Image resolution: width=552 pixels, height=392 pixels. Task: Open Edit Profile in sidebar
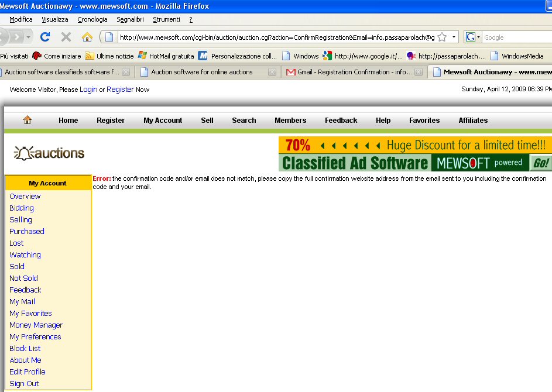[x=28, y=372]
